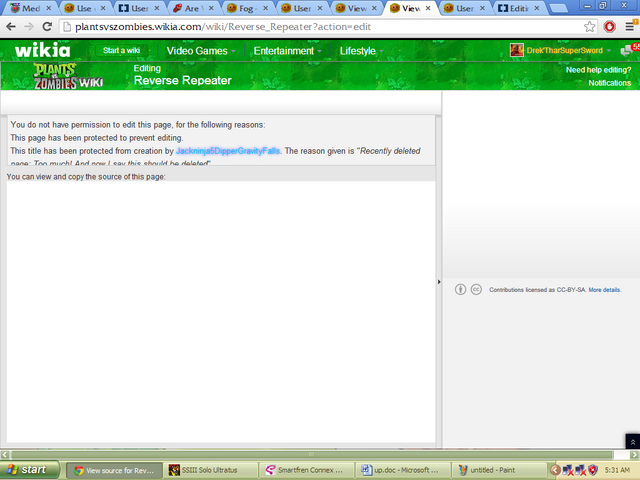Reload the page with the refresh icon
Screen dimensions: 640x480
pos(47,27)
